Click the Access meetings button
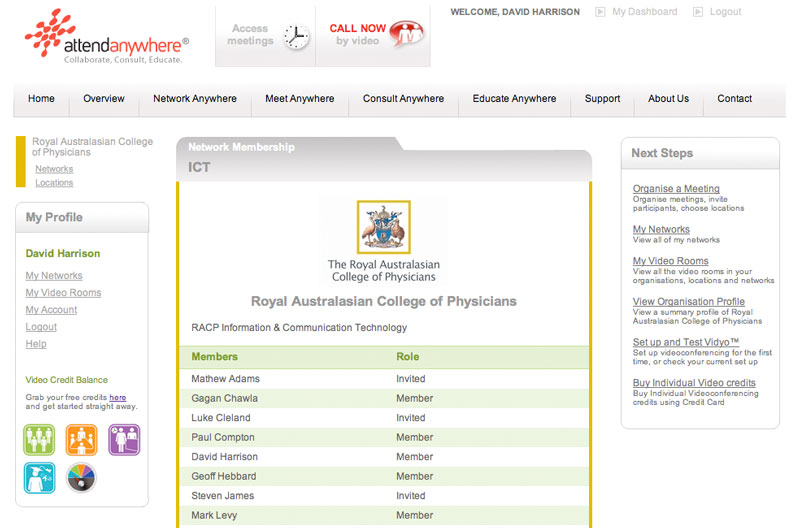This screenshot has width=800, height=528. pos(265,36)
